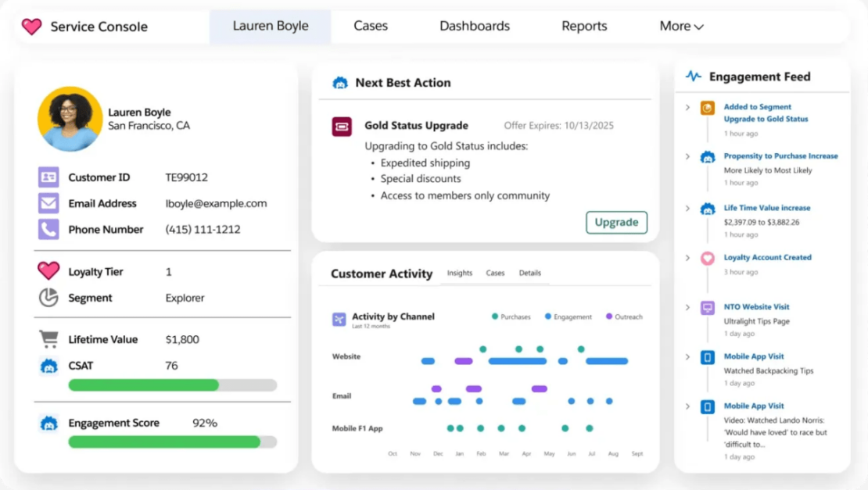Click the Segment pie chart icon
Image resolution: width=868 pixels, height=490 pixels.
[48, 298]
